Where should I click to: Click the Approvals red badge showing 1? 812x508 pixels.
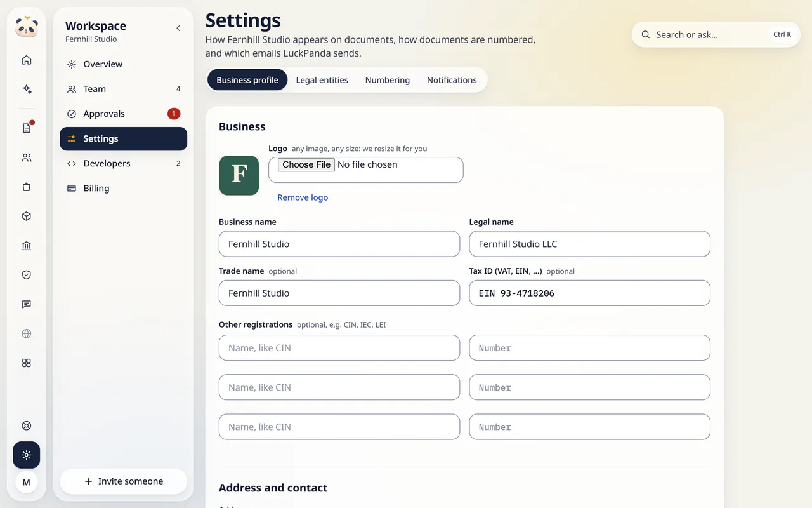click(174, 114)
